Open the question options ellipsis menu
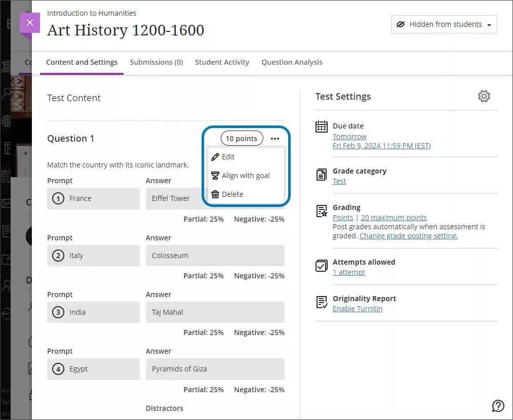The width and height of the screenshot is (513, 420). 274,138
